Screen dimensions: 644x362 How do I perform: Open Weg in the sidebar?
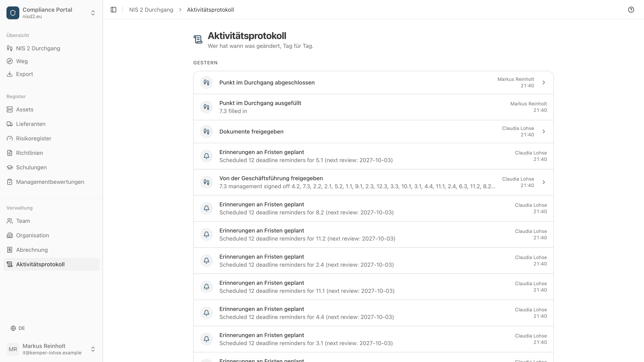[51, 61]
